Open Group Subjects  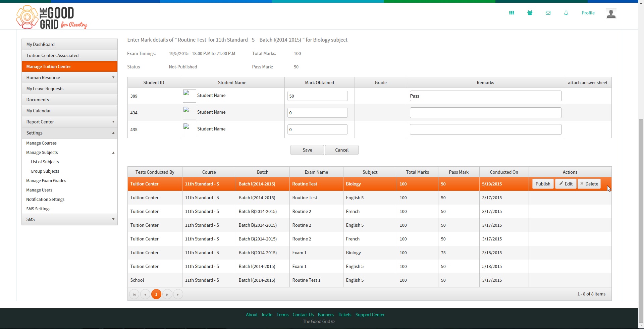click(x=45, y=171)
